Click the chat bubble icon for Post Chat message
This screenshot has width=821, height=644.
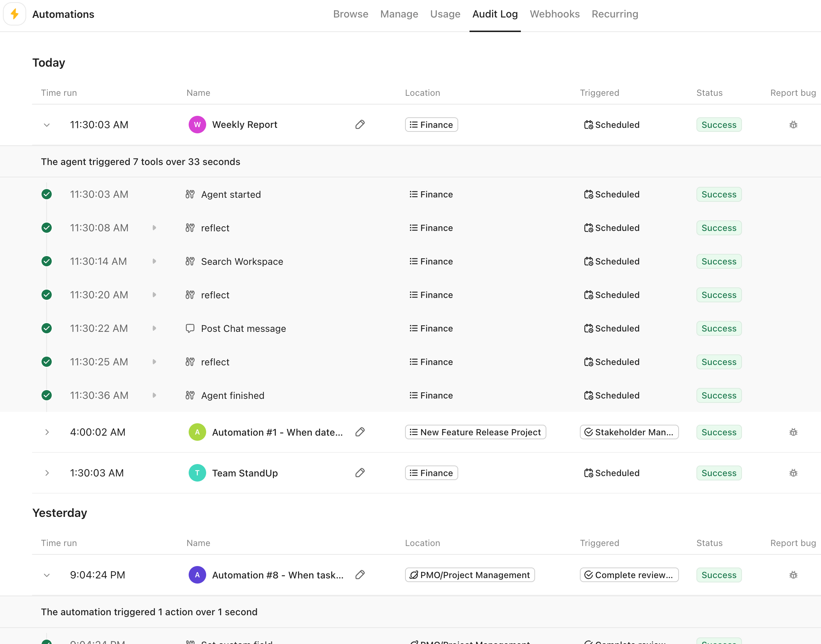tap(190, 328)
